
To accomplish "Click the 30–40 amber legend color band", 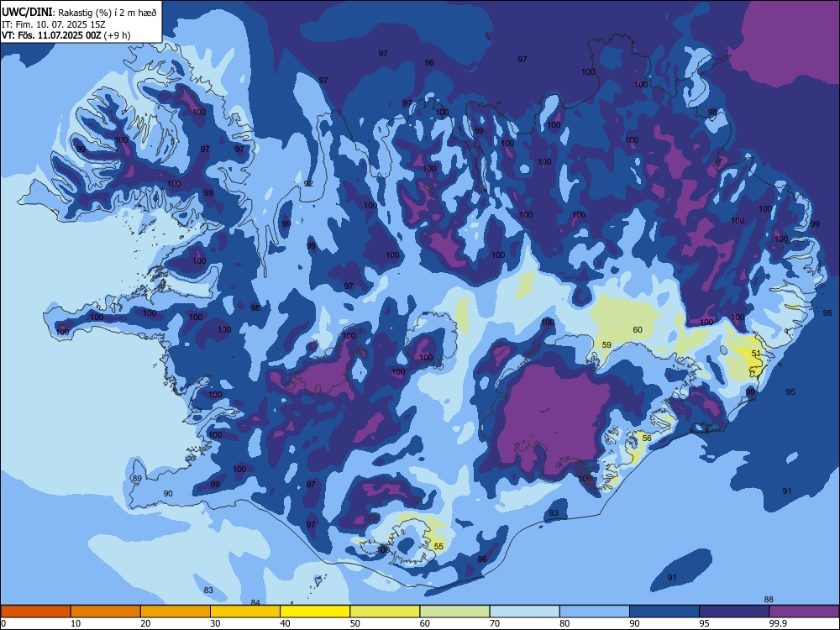I will [245, 612].
